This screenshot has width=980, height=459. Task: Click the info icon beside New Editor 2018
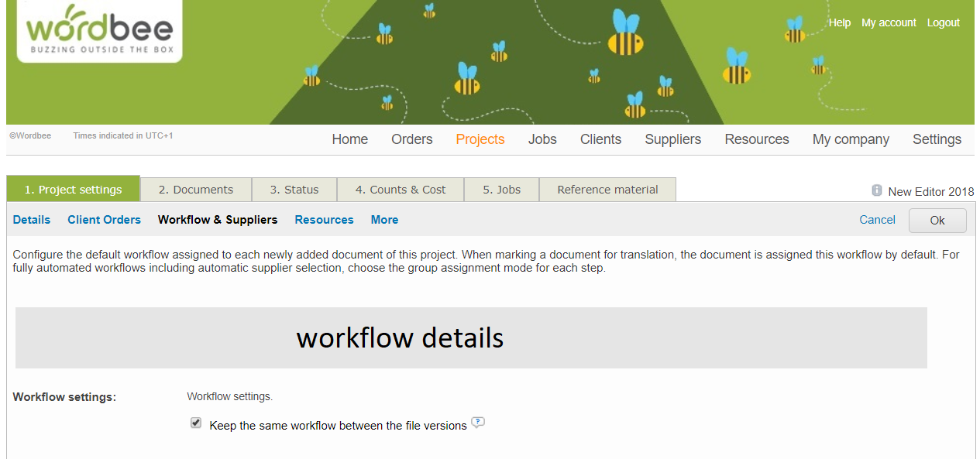pos(877,190)
